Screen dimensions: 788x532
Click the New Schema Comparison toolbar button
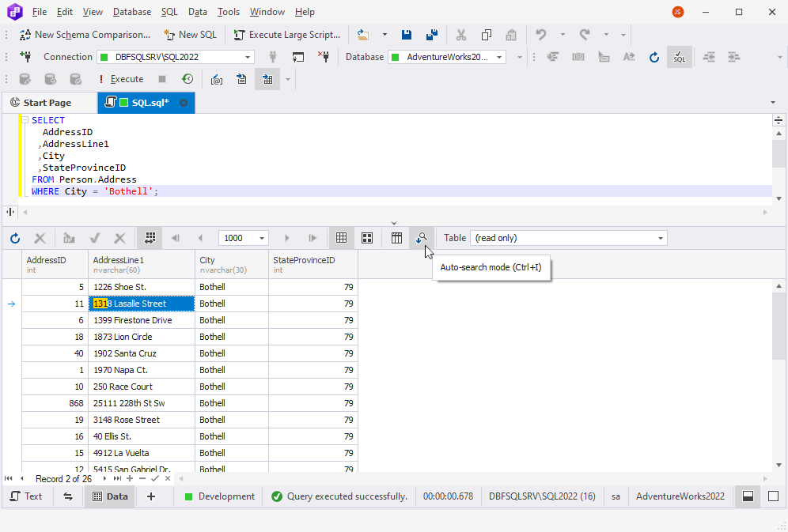(x=85, y=35)
